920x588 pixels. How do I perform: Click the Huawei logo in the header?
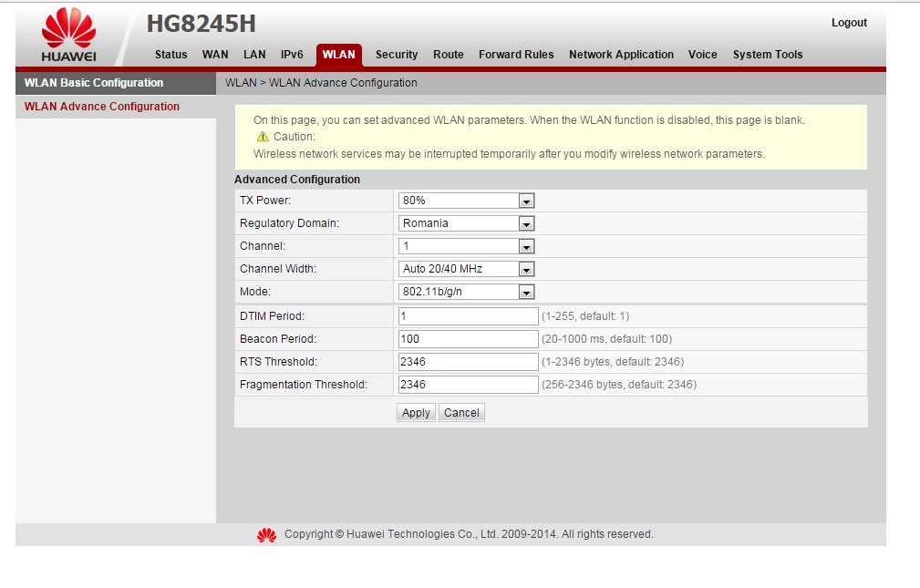[68, 35]
